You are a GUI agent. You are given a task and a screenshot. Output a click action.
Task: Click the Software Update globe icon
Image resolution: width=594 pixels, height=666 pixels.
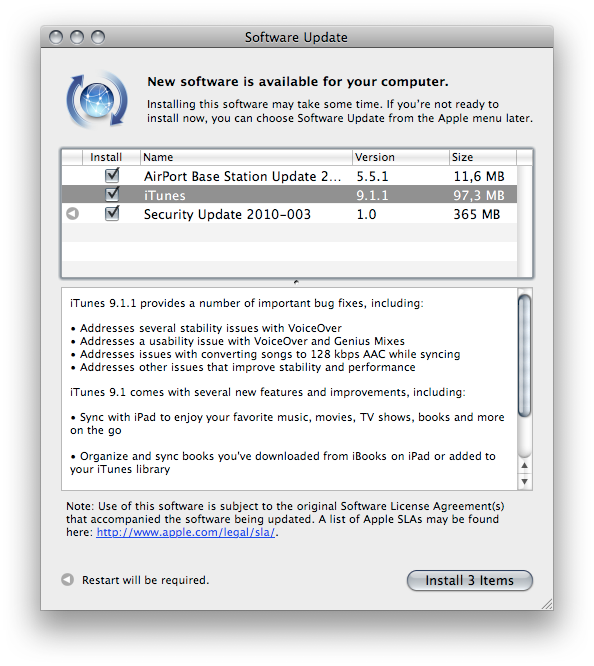97,100
